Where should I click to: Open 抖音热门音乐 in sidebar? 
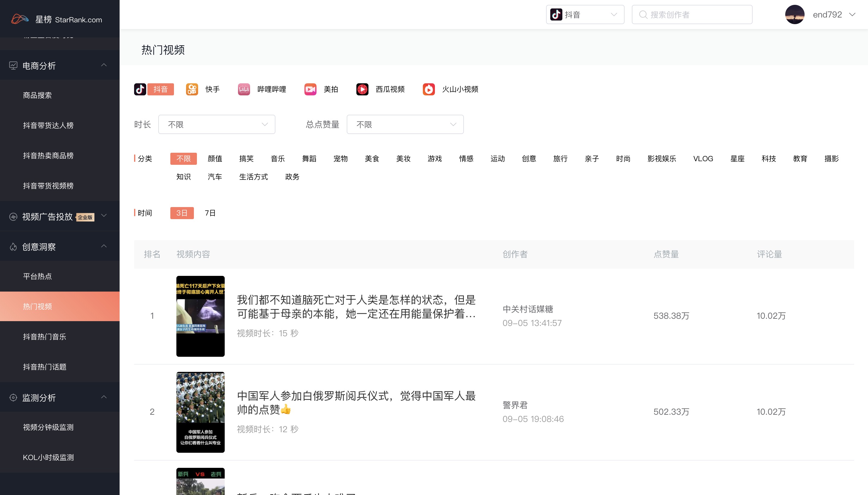(x=45, y=337)
